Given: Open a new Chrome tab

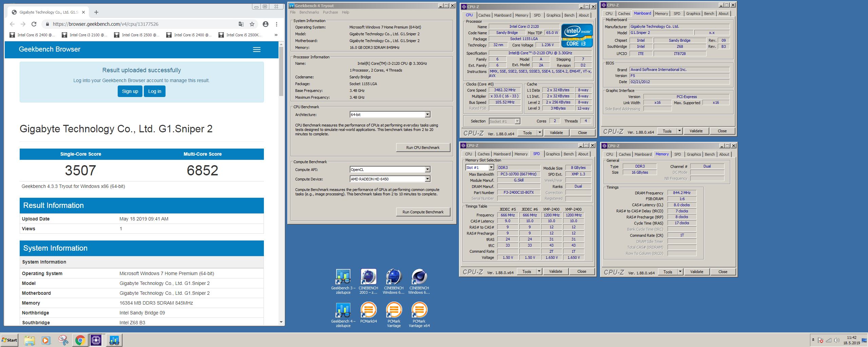Looking at the screenshot, I should tap(96, 12).
